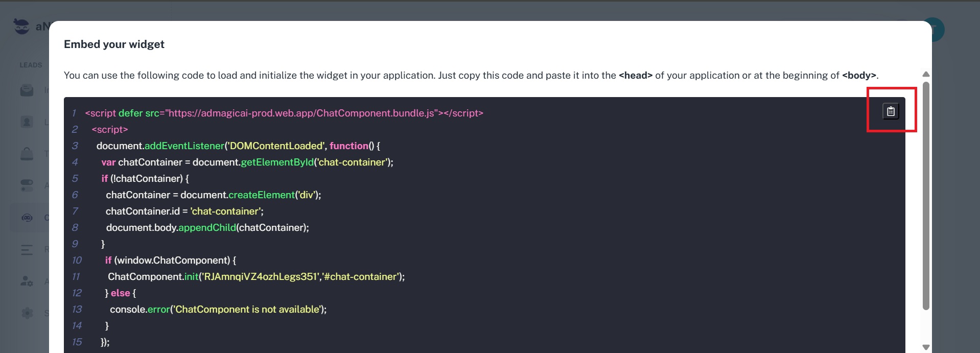Click the ninja logo in the dimmed sidebar
Viewport: 980px width, 353px height.
click(x=21, y=26)
